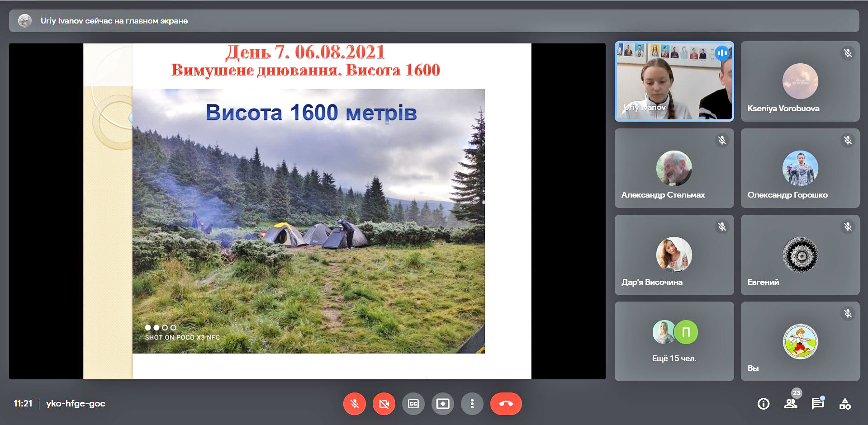Image resolution: width=868 pixels, height=425 pixels.
Task: Click Kseniya Vorobuova's participant tile
Action: pyautogui.click(x=800, y=81)
